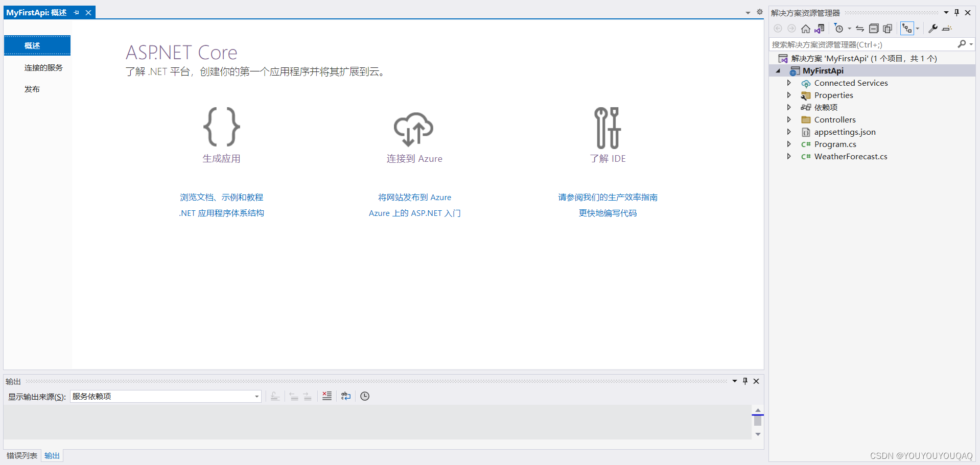The height and width of the screenshot is (465, 980).
Task: Focus the Solution Explorer search box
Action: click(863, 44)
